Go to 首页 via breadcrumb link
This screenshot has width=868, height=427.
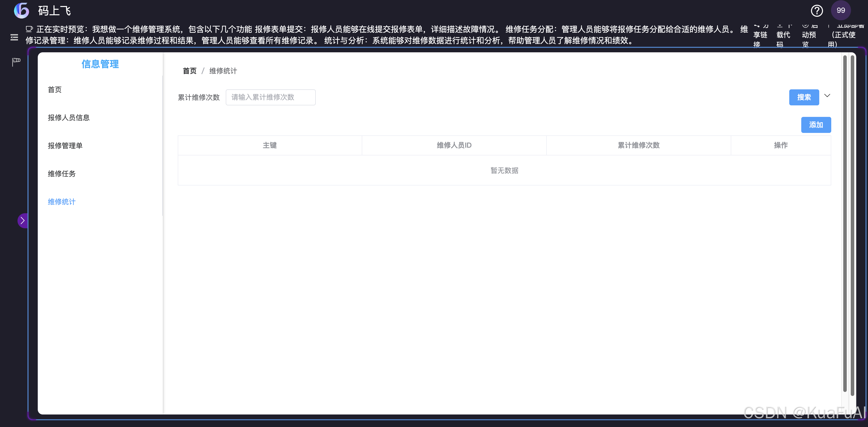pos(189,71)
